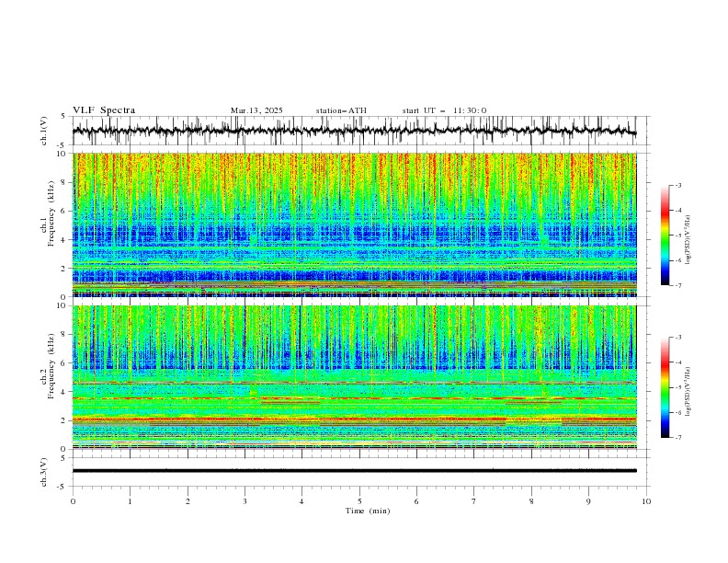
Task: Click time axis tick label "0"
Action: point(73,501)
